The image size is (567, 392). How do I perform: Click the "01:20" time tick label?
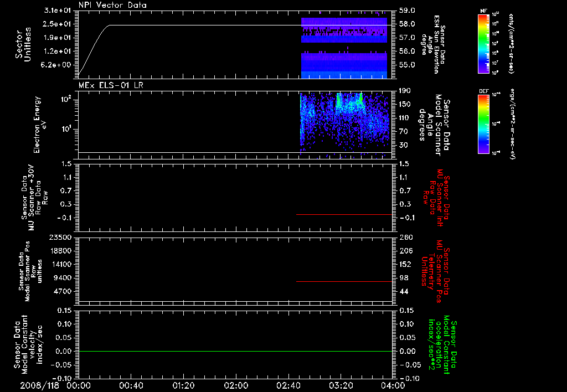(183, 385)
